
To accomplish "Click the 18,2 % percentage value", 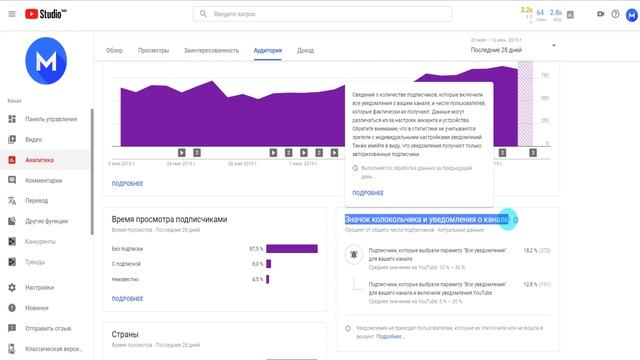I will tap(530, 250).
